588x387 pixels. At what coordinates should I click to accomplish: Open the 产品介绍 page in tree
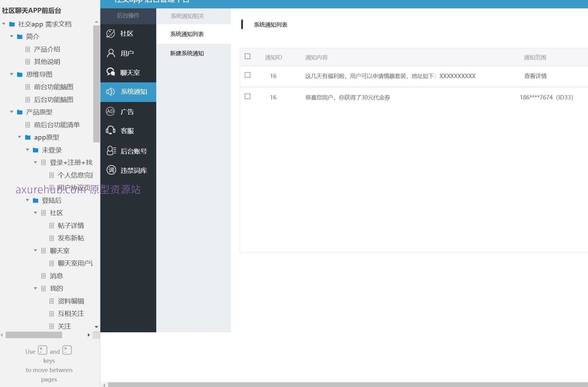pos(47,49)
